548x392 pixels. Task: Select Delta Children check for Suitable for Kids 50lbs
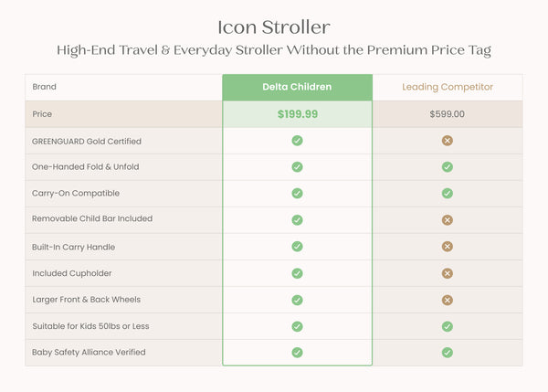point(297,326)
